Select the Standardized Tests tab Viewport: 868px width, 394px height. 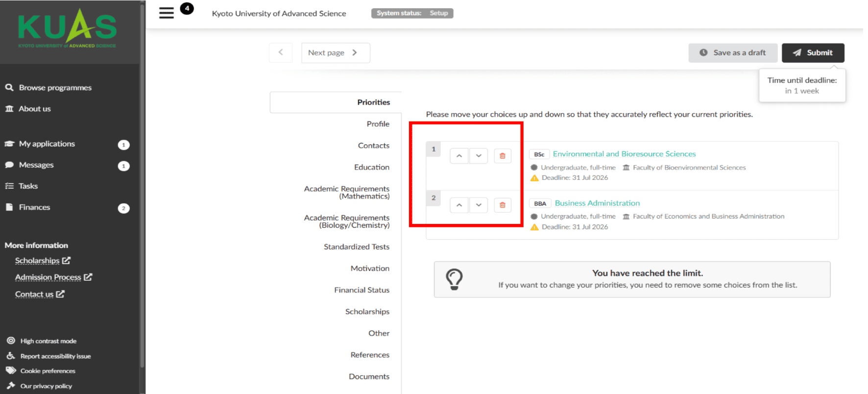point(357,246)
